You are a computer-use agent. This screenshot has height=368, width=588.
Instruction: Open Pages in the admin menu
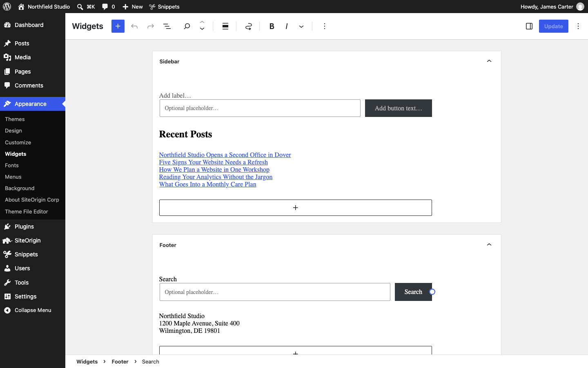click(x=33, y=72)
